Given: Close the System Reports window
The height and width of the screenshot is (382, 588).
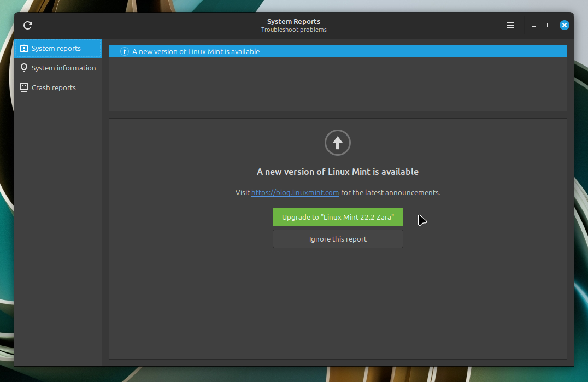Looking at the screenshot, I should click(x=565, y=25).
